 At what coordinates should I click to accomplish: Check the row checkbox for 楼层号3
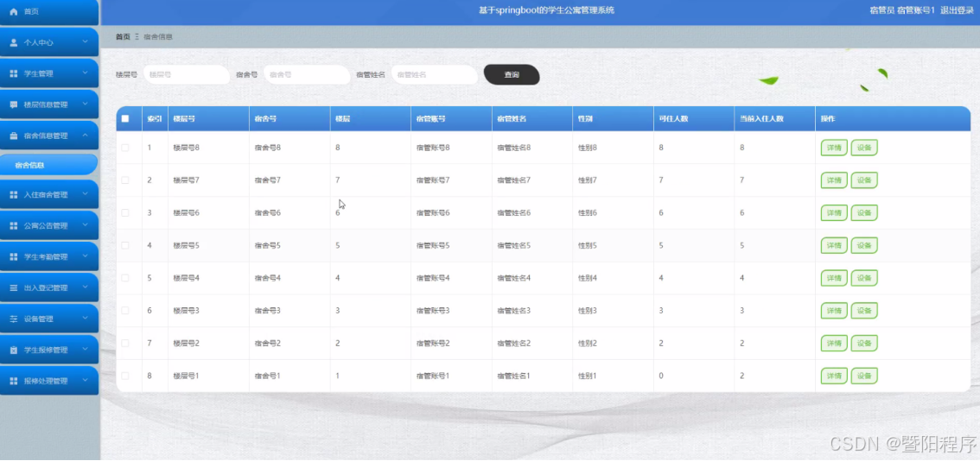[x=125, y=311]
